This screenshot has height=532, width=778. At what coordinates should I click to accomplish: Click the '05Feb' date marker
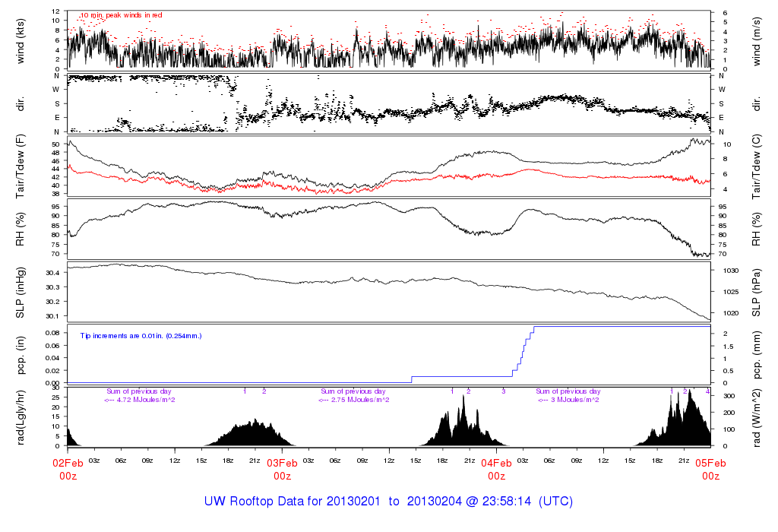[x=710, y=464]
